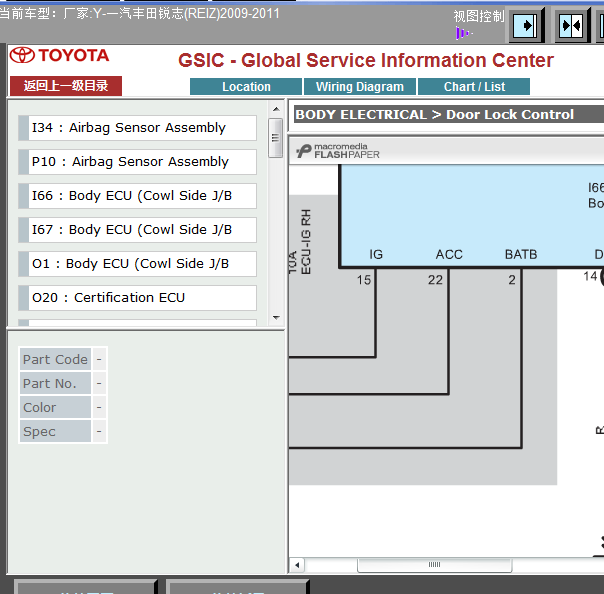
Task: Click the current vehicle model text
Action: coord(139,13)
